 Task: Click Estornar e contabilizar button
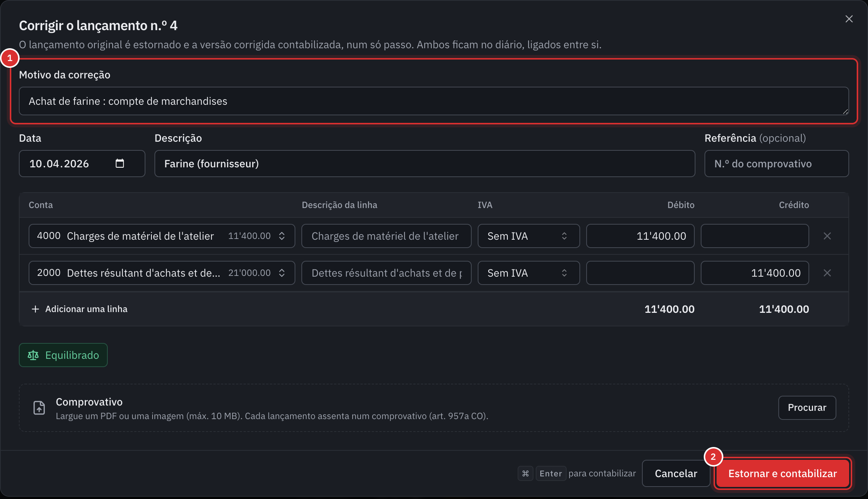[x=782, y=473]
